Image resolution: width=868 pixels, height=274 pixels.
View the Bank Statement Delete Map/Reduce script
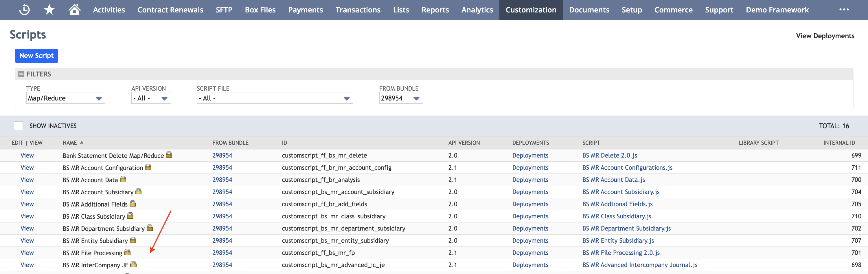click(27, 155)
